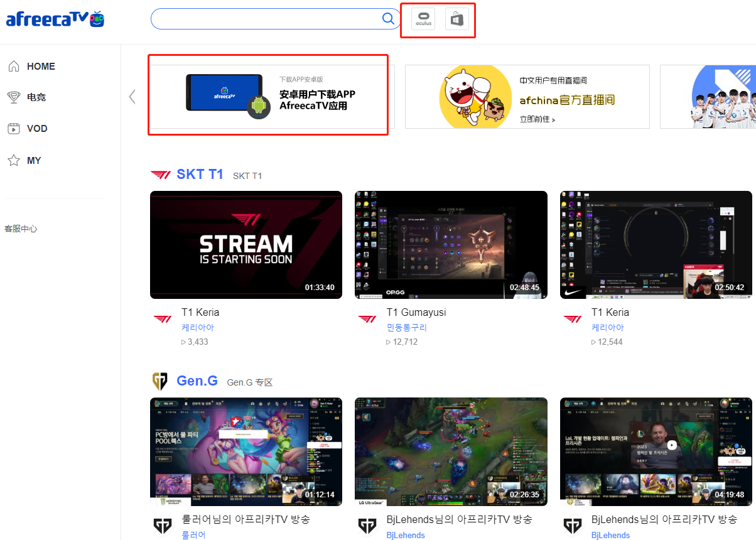Click the T1 logo beside SKT T1 heading

click(x=161, y=175)
